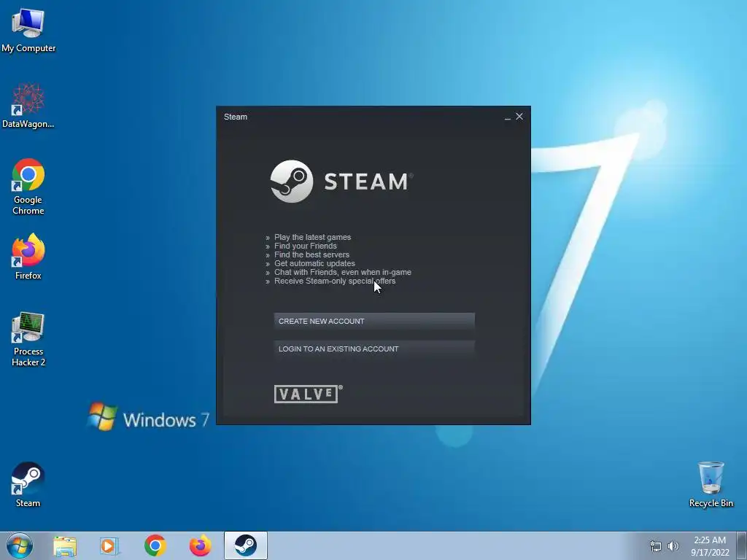This screenshot has width=747, height=560.
Task: Open the Windows Start menu orb
Action: point(20,545)
